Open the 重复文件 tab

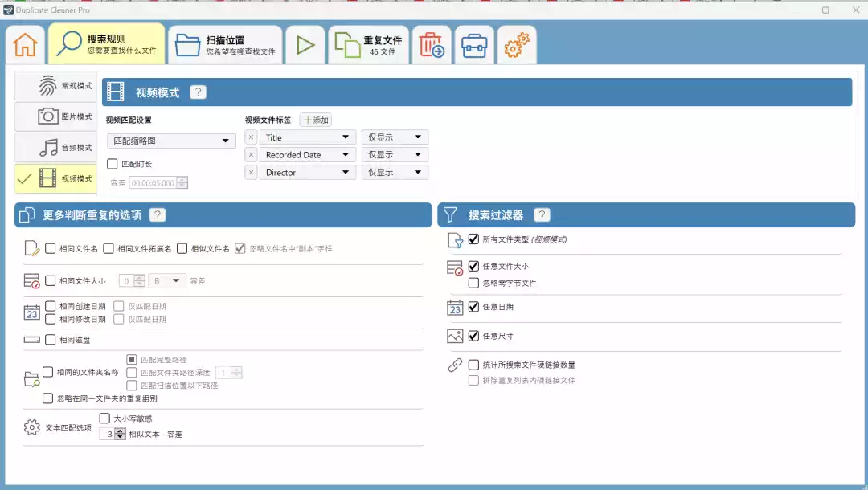click(369, 45)
